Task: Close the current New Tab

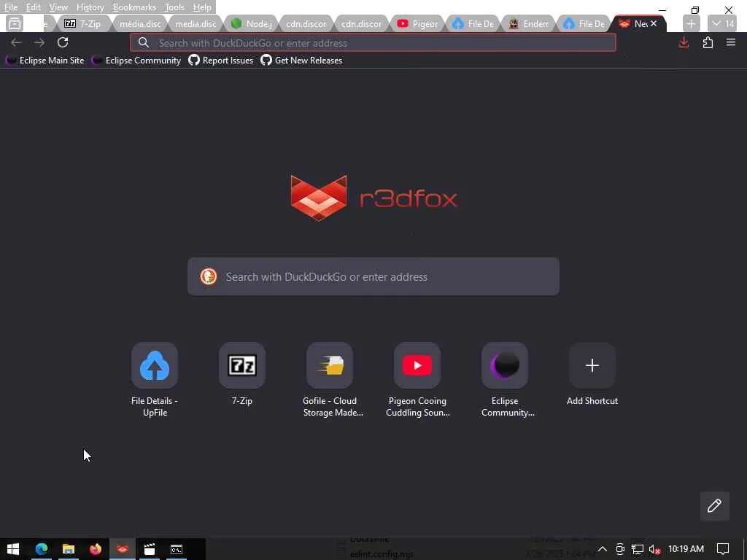Action: [x=654, y=23]
